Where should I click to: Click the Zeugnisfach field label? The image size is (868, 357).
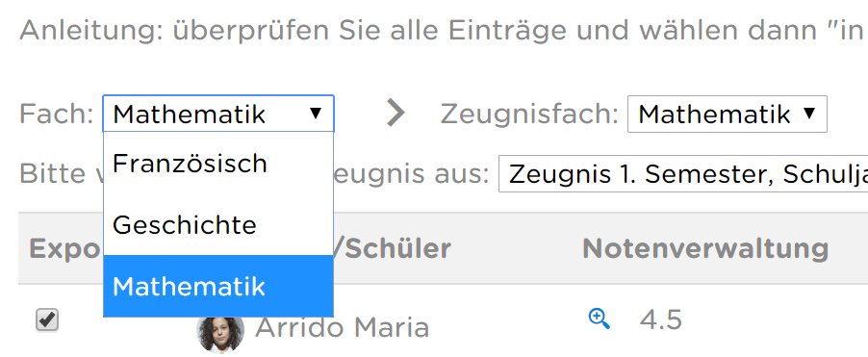pos(529,114)
